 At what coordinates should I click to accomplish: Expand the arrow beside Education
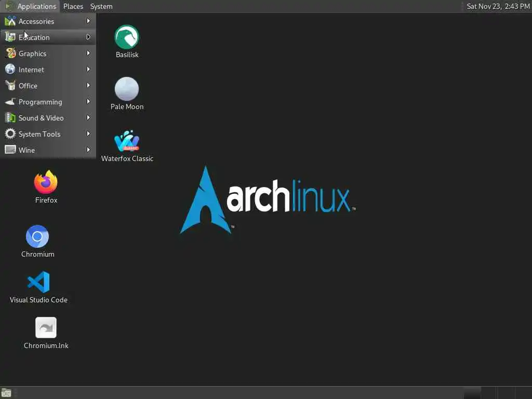click(88, 37)
